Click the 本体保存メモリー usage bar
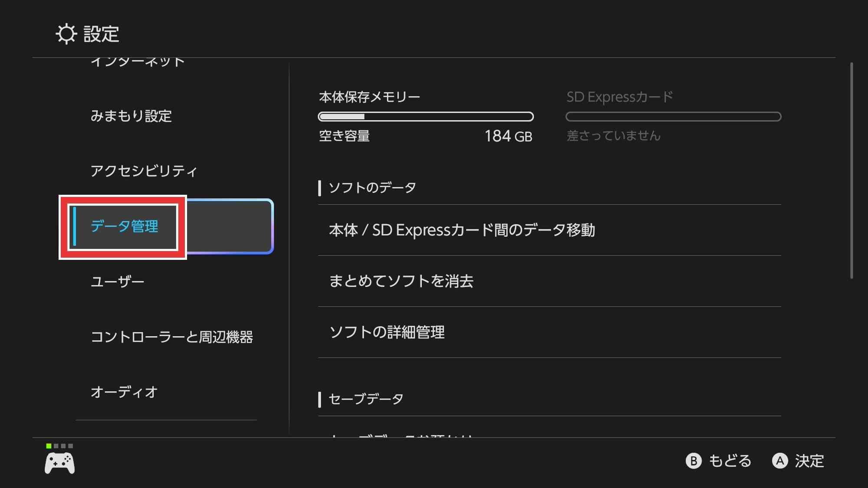The height and width of the screenshot is (488, 868). point(425,116)
